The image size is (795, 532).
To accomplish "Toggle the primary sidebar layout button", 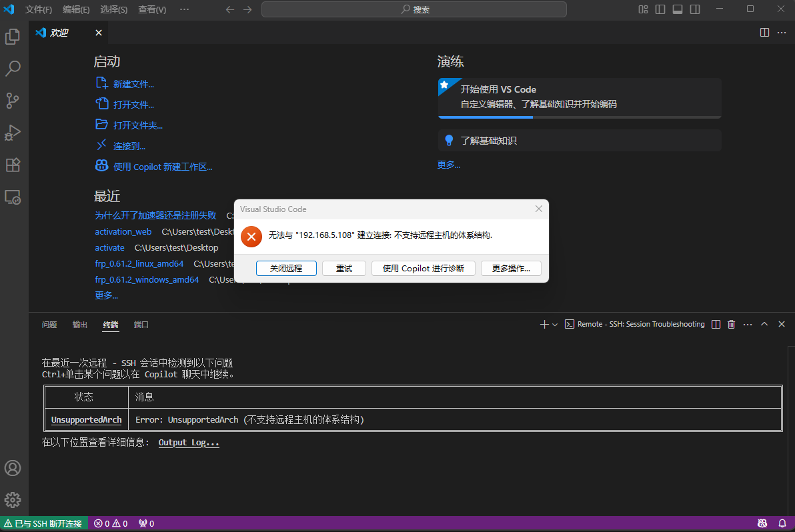I will (660, 9).
